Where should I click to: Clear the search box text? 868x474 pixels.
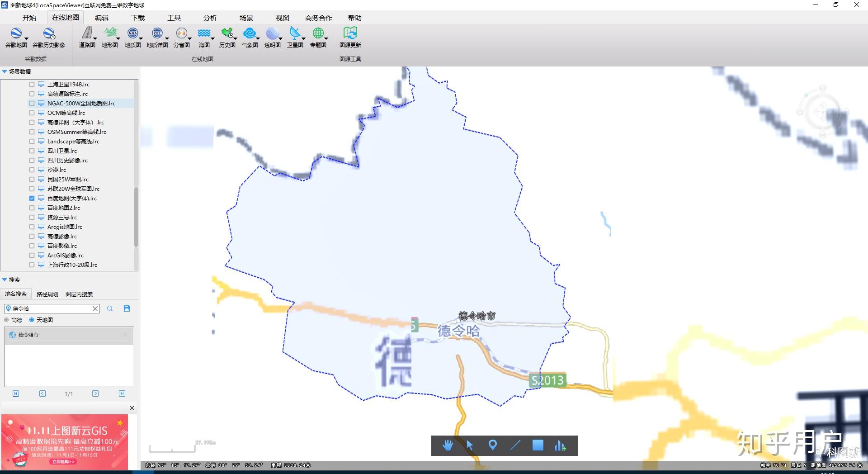pos(95,308)
